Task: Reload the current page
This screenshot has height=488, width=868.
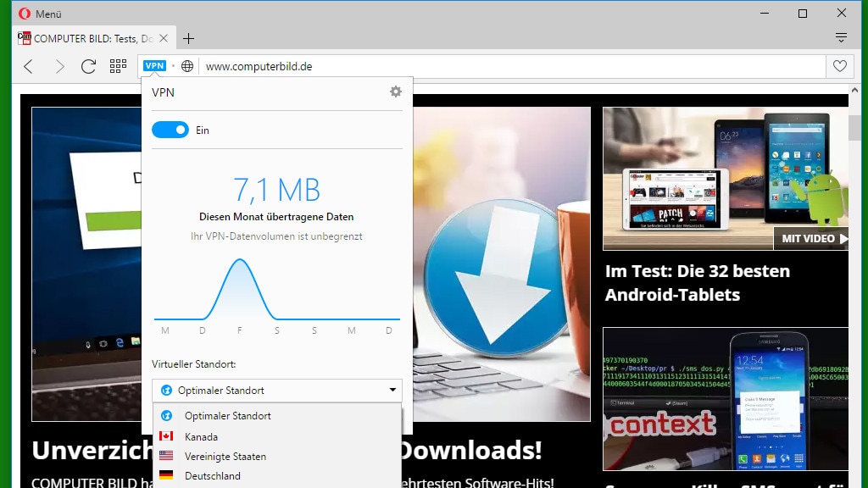Action: (x=88, y=66)
